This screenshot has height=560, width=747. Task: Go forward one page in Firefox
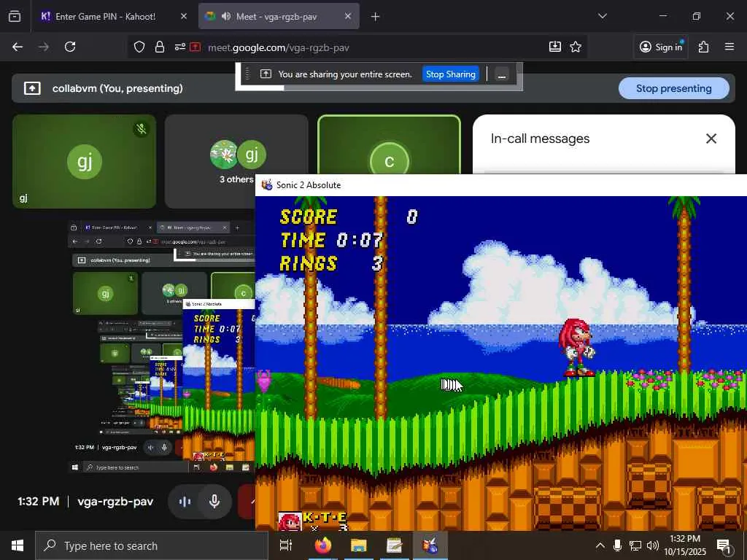[x=44, y=47]
